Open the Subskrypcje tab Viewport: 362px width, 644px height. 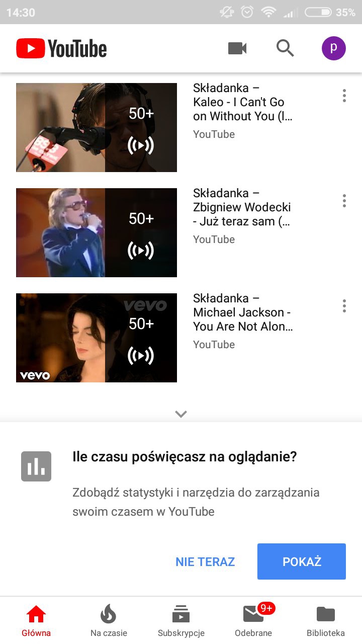181,620
